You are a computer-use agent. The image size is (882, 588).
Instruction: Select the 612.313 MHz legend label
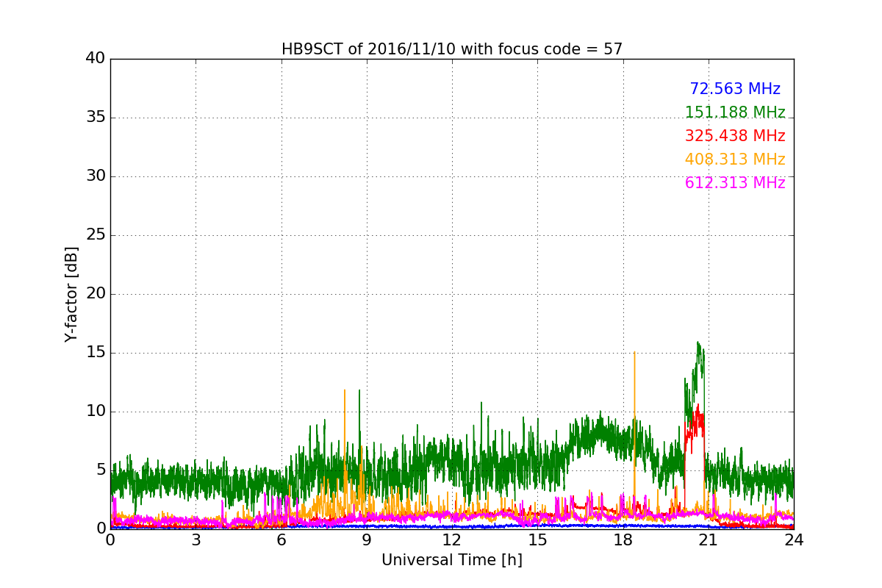tap(735, 183)
